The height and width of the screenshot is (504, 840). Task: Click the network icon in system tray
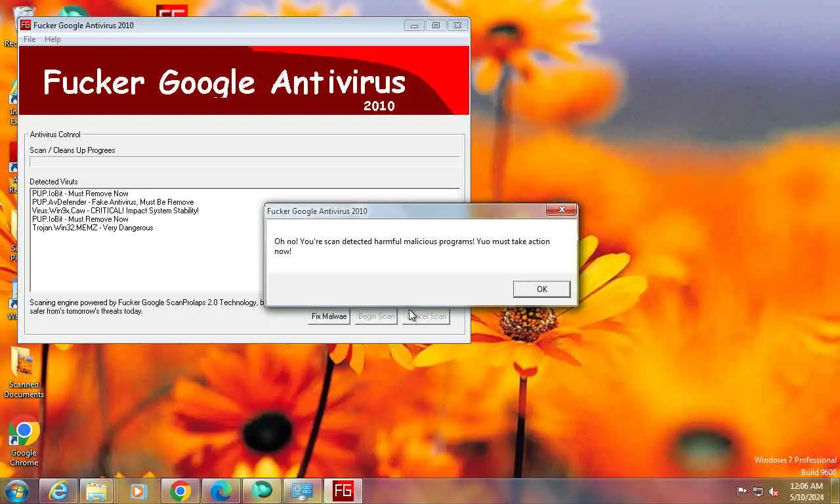pyautogui.click(x=757, y=492)
